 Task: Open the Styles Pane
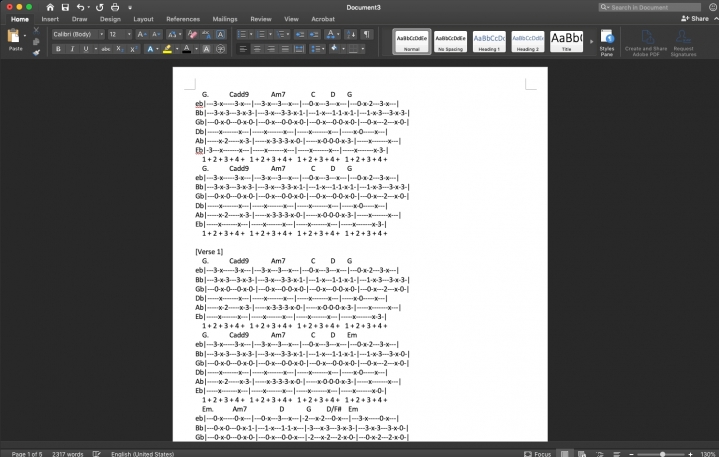607,43
